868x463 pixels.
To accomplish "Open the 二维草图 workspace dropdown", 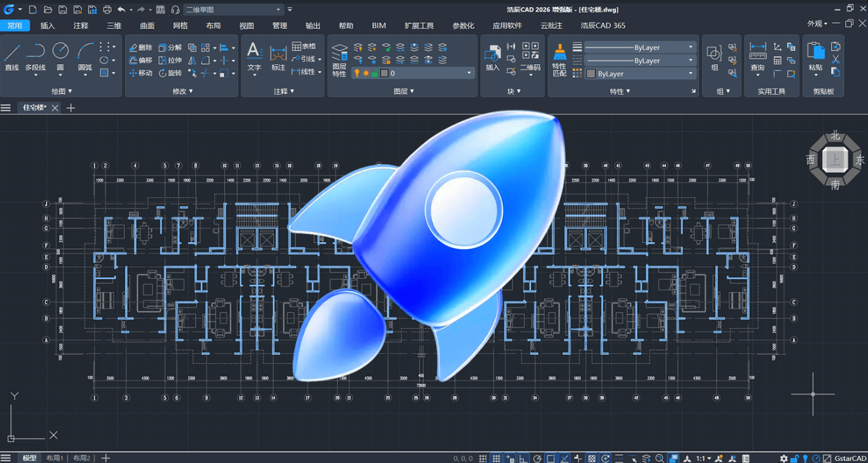I will tap(234, 9).
